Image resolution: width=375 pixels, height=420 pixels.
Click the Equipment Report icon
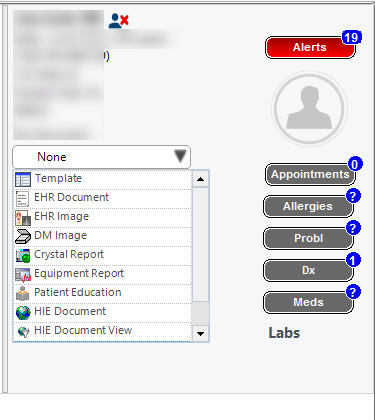coord(23,274)
